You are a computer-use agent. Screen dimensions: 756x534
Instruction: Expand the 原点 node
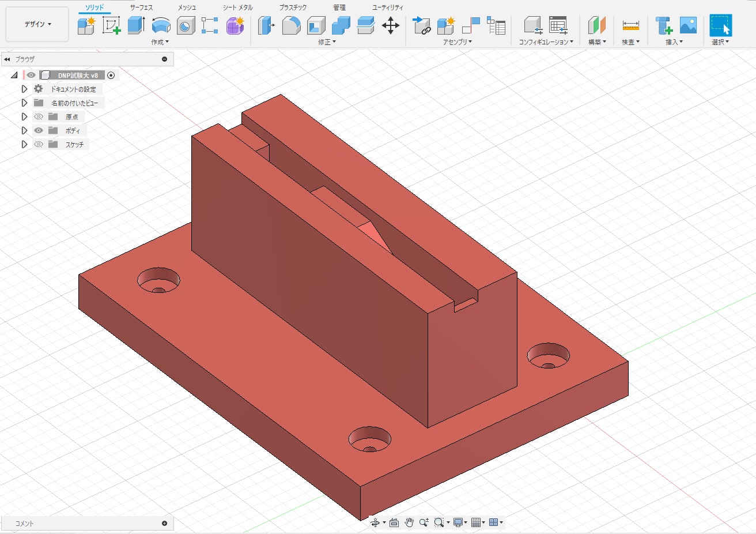tap(24, 116)
